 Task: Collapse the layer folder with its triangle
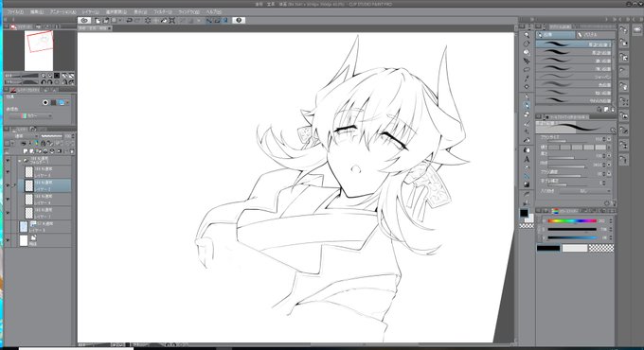coord(19,161)
